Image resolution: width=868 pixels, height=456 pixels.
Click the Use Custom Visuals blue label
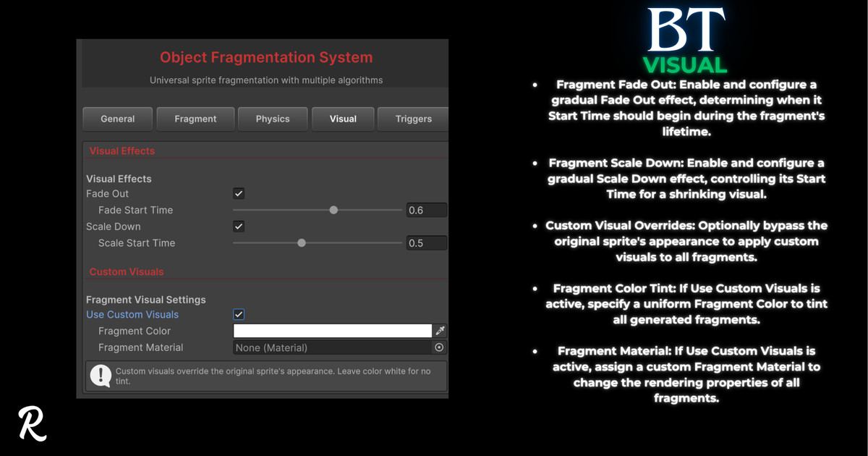[132, 314]
